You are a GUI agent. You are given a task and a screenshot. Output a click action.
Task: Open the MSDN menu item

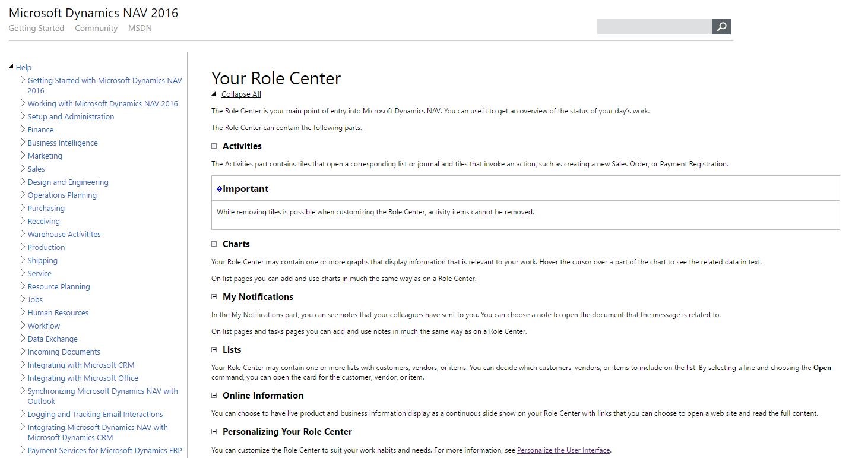[x=140, y=28]
